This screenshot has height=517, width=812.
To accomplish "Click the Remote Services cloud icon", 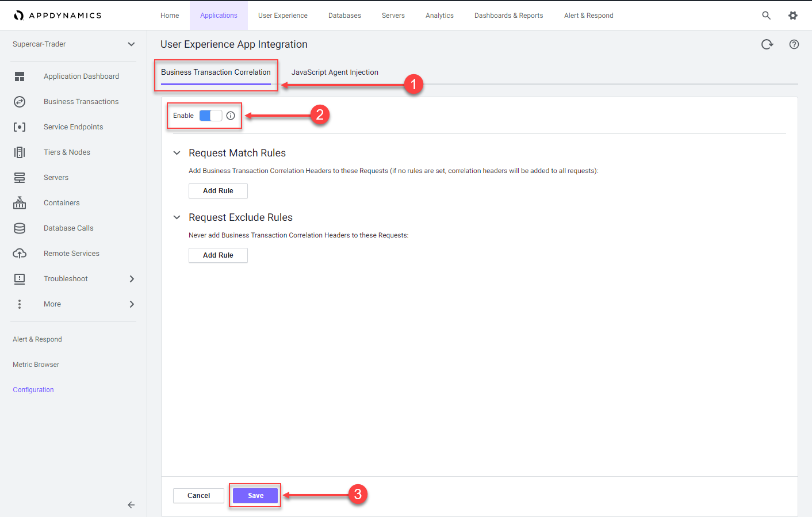I will coord(20,254).
